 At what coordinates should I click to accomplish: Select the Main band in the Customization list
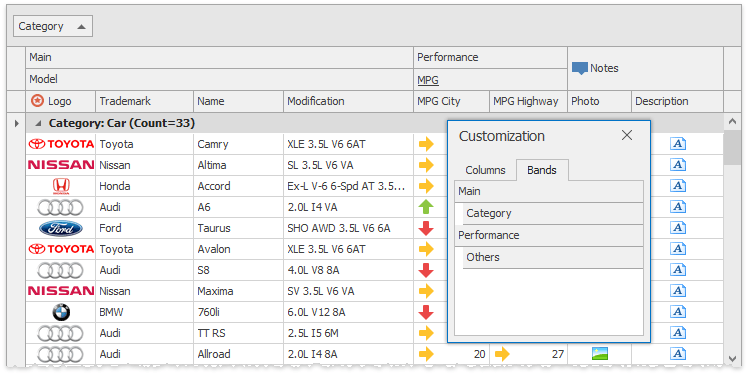point(549,191)
